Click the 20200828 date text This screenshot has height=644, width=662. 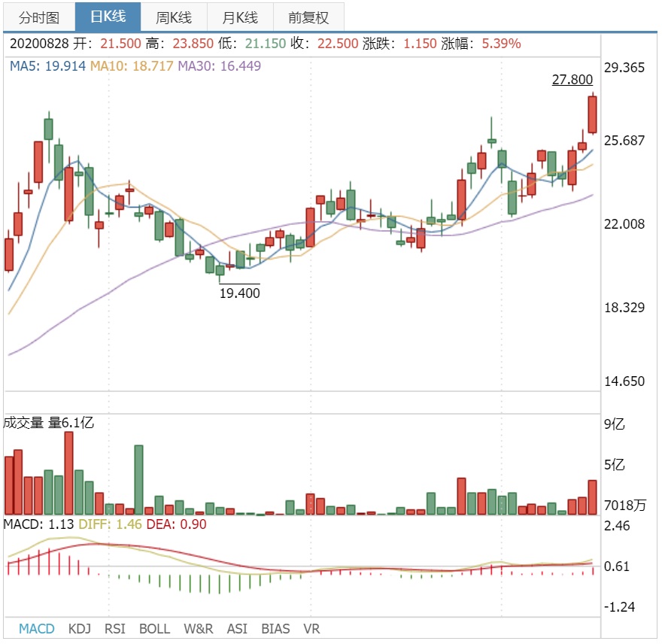pyautogui.click(x=39, y=44)
